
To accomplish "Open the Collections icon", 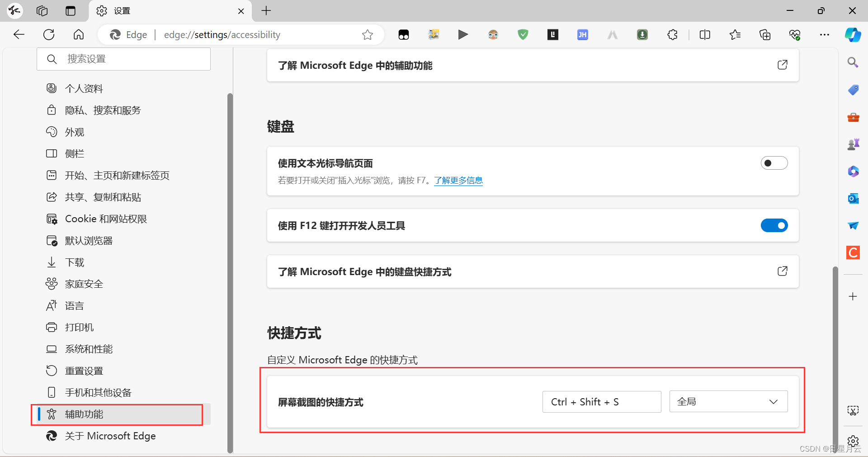I will [x=765, y=35].
